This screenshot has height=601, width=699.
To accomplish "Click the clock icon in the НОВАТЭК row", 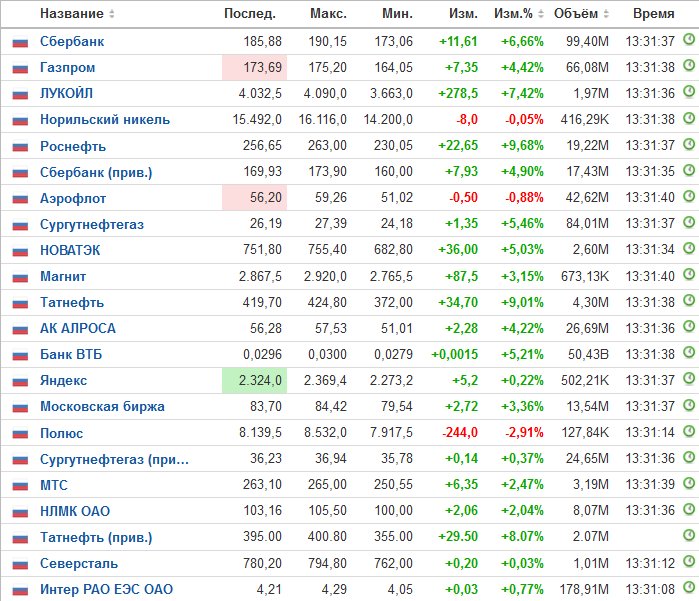I will pyautogui.click(x=689, y=248).
